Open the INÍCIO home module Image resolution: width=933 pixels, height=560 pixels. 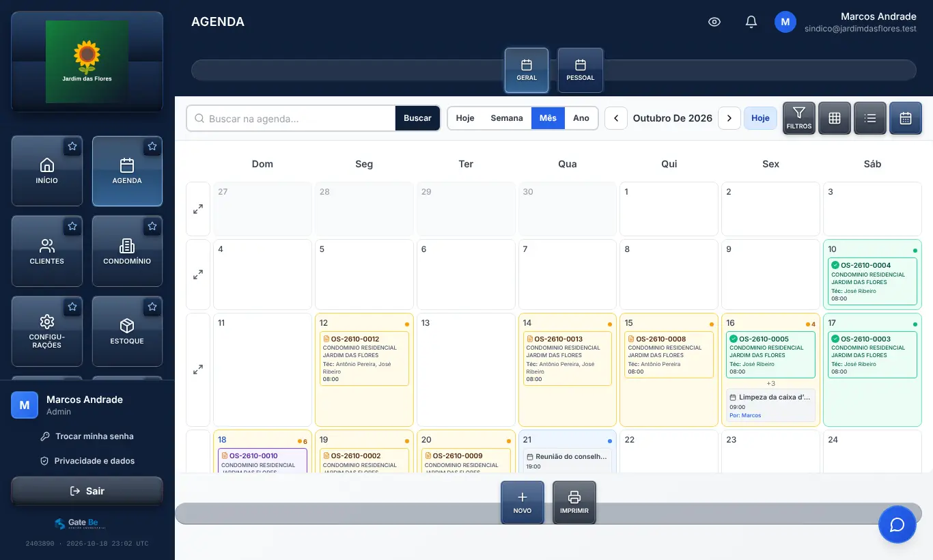pos(47,171)
